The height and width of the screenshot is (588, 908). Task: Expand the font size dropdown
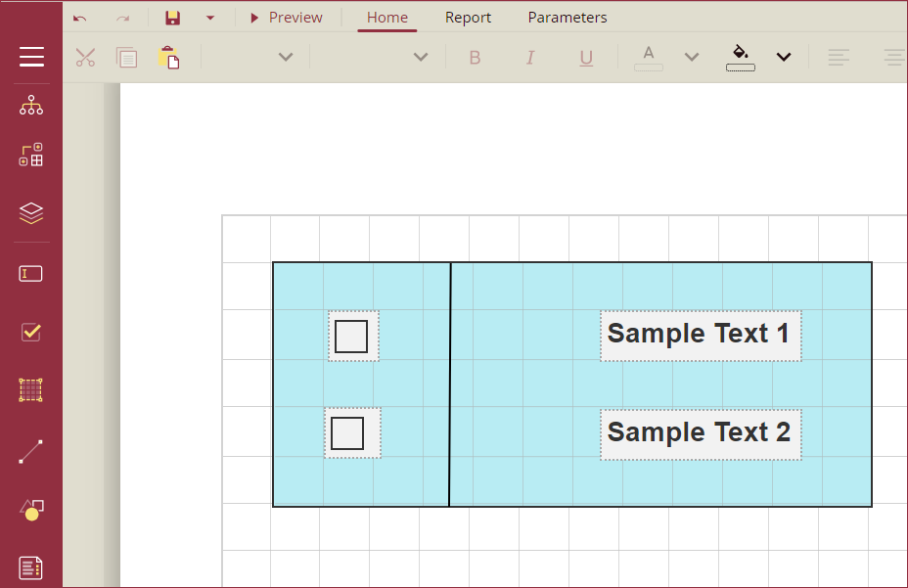click(421, 57)
